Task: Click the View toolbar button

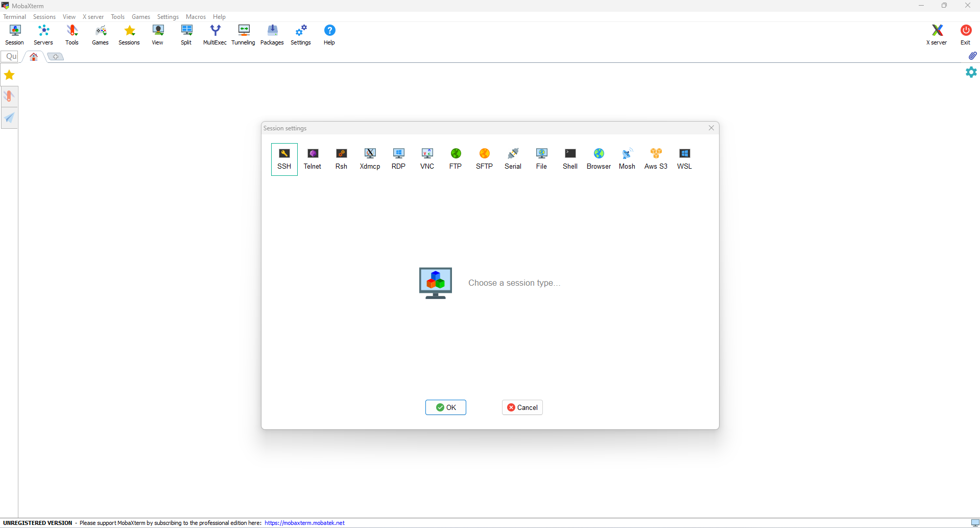Action: pyautogui.click(x=158, y=35)
